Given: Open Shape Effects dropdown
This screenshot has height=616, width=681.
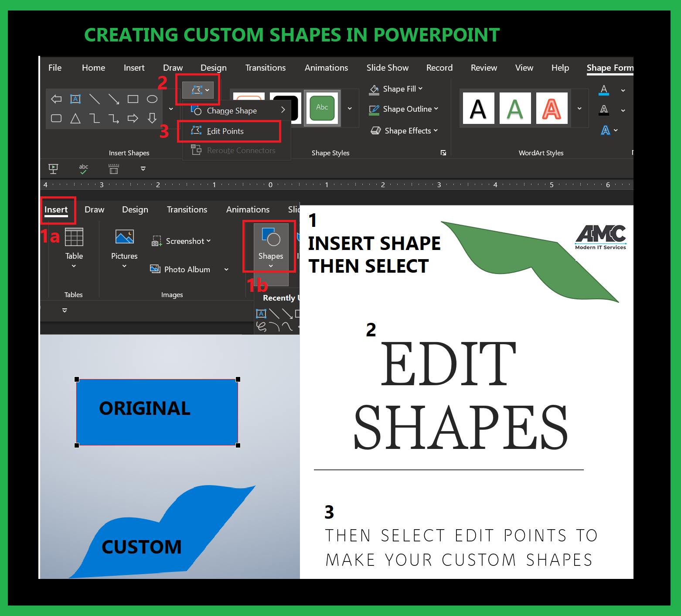Looking at the screenshot, I should point(405,131).
